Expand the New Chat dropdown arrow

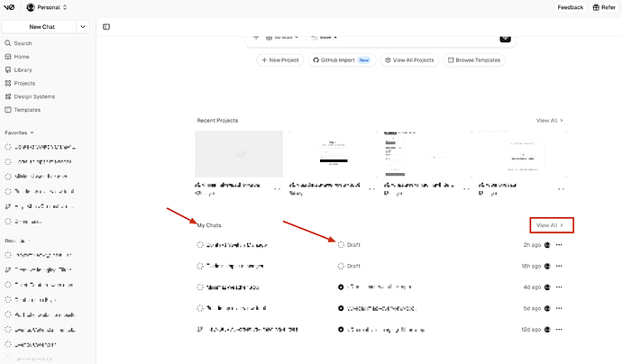pos(83,26)
